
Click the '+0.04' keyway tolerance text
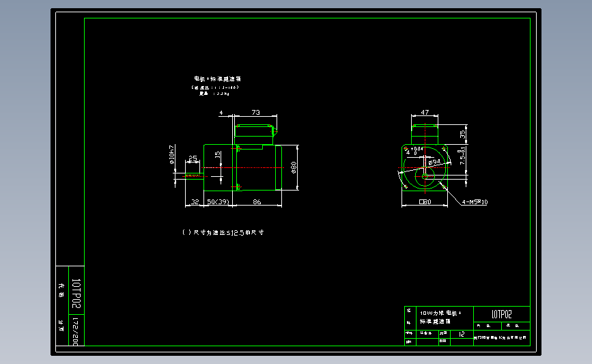point(417,149)
